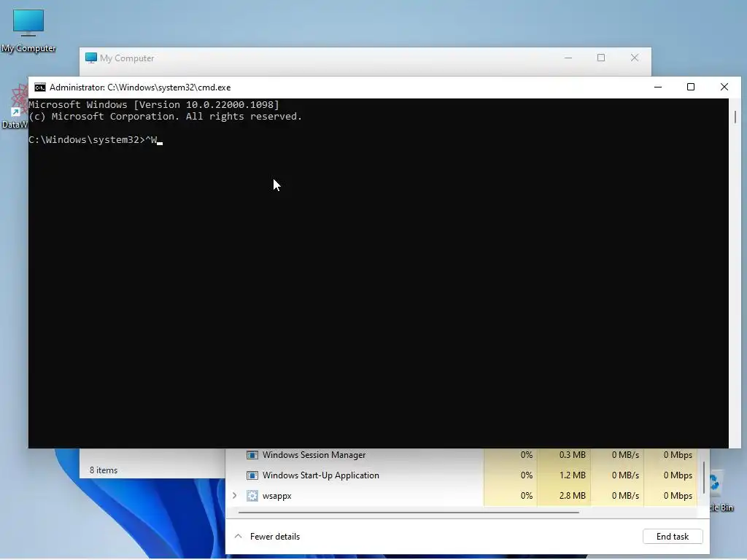Collapse Task Manager with Fewer details
Screen dimensions: 747x560
(x=267, y=537)
